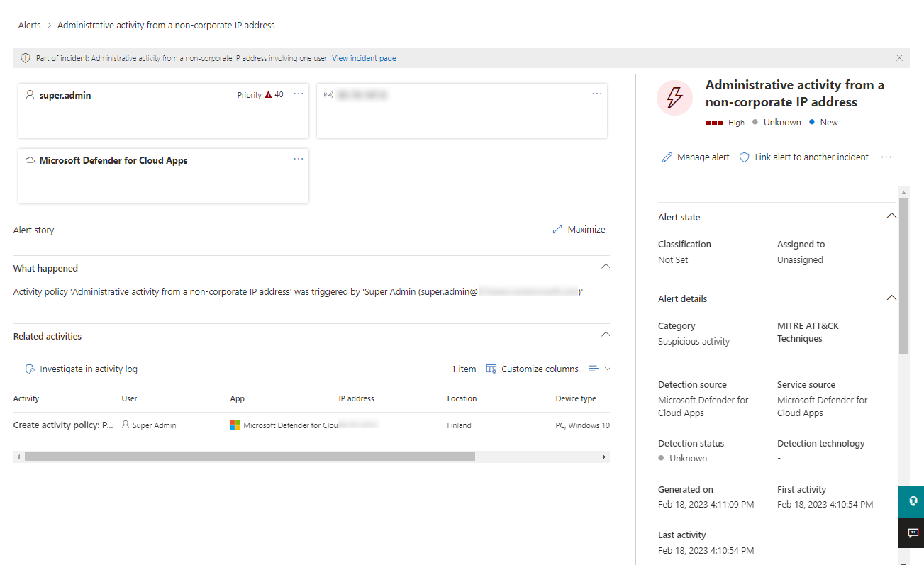This screenshot has width=924, height=565.
Task: Open alert panel more actions ellipsis
Action: pyautogui.click(x=886, y=157)
